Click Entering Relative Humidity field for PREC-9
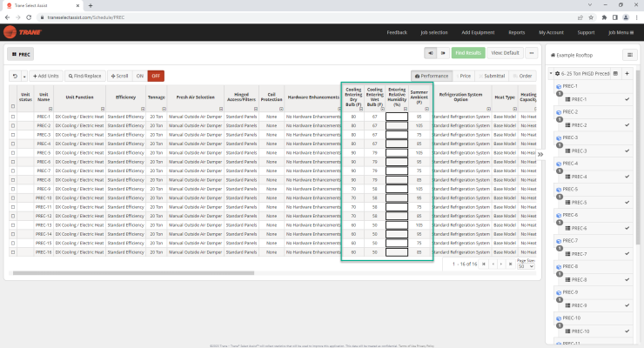The height and width of the screenshot is (348, 644). (x=397, y=189)
